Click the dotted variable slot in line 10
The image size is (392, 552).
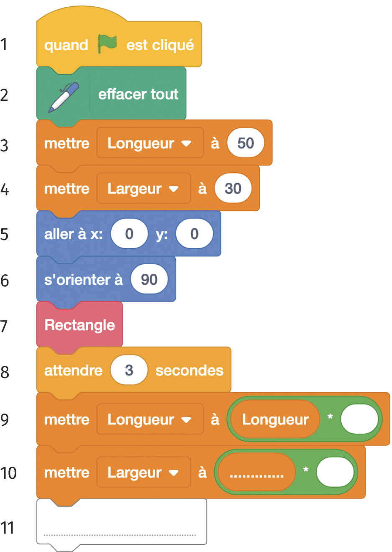(x=256, y=472)
